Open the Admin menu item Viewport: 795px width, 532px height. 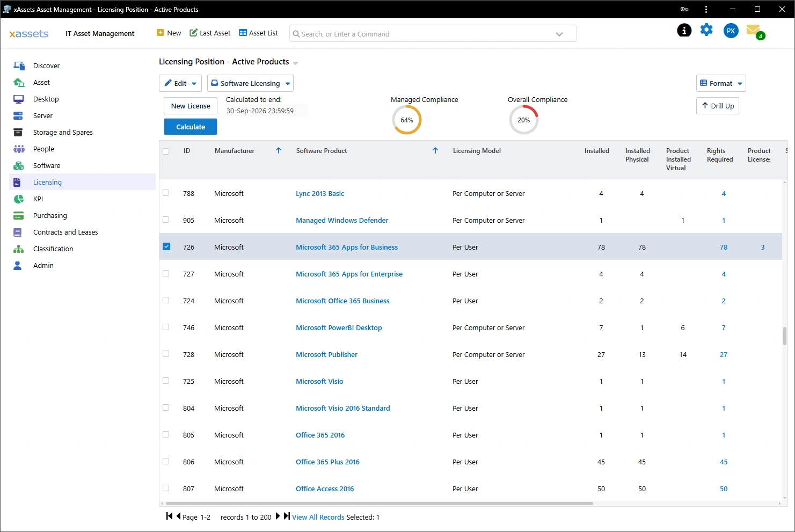(82, 265)
